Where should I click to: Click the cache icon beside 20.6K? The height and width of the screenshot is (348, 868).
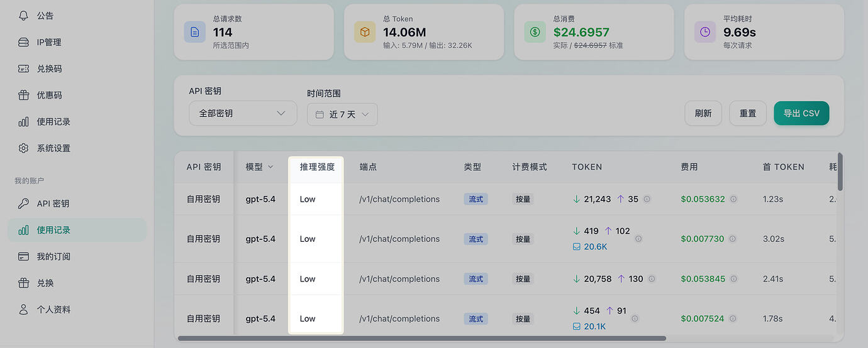pos(576,247)
